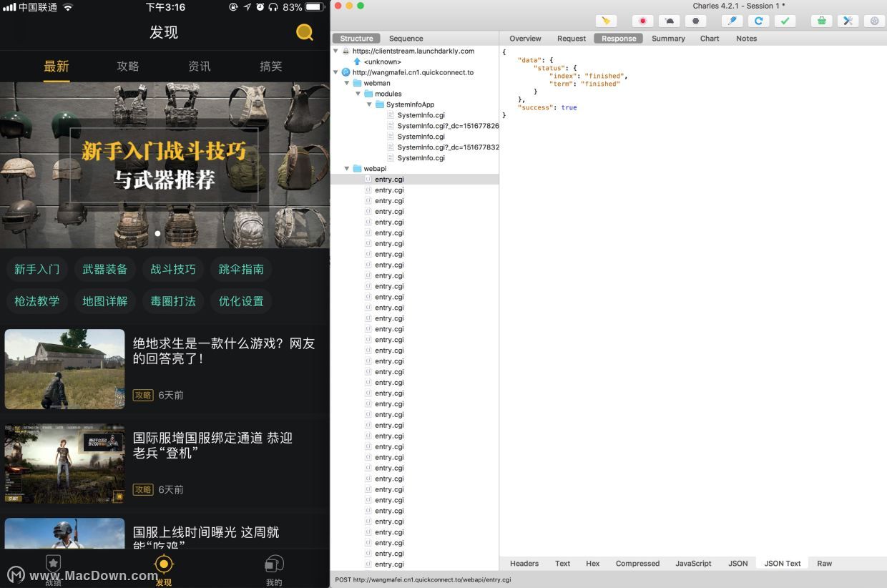Screen dimensions: 887x588
Task: Tap the 跳伞指南 category chip
Action: pos(241,269)
